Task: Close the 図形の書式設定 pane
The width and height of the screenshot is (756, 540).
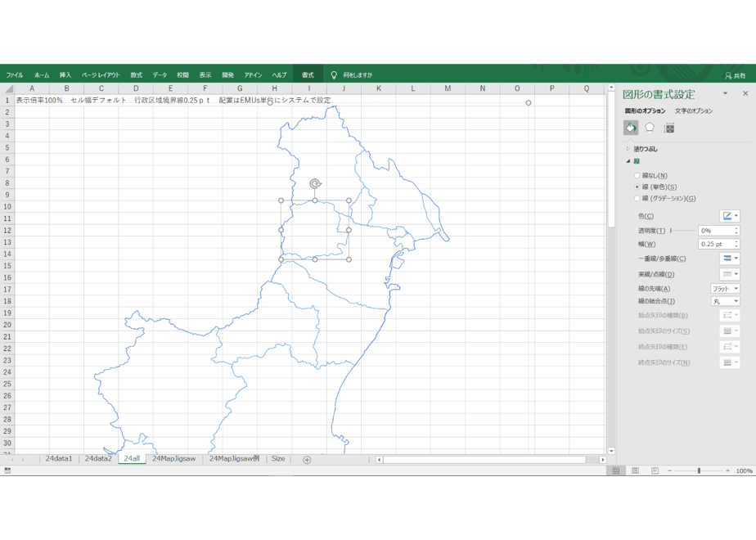Action: pyautogui.click(x=745, y=93)
